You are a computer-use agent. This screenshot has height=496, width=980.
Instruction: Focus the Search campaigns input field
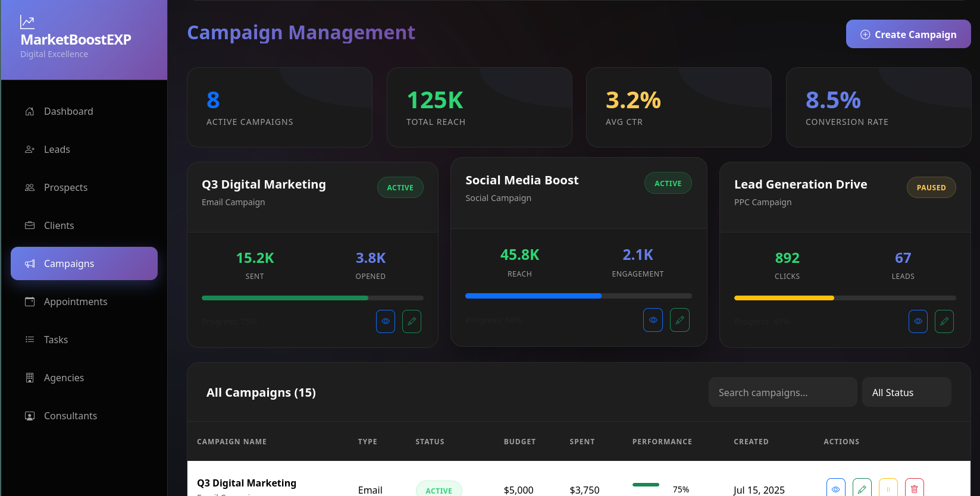click(x=782, y=393)
